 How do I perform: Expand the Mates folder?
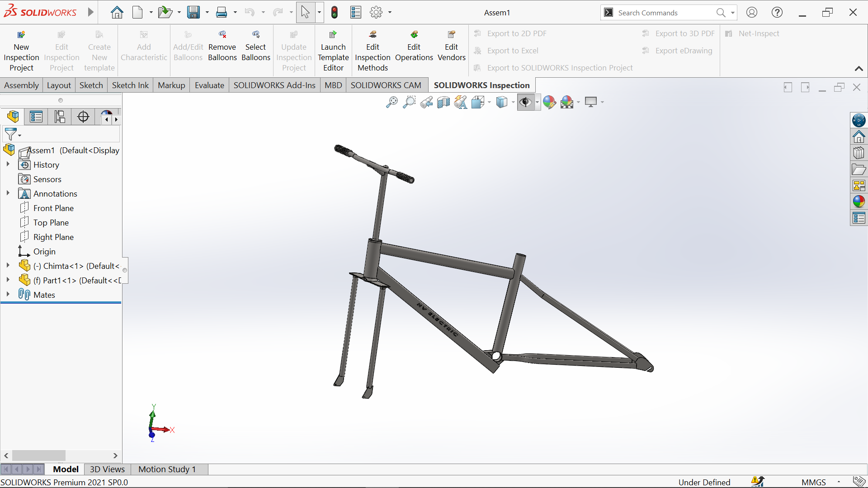coord(8,294)
